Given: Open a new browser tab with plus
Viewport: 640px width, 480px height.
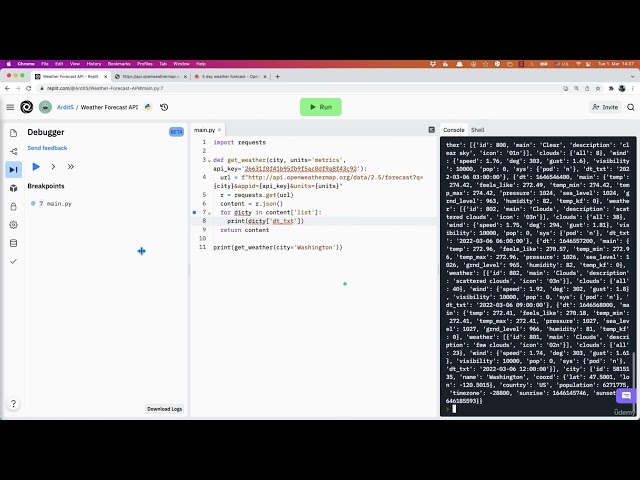Looking at the screenshot, I should coord(278,76).
